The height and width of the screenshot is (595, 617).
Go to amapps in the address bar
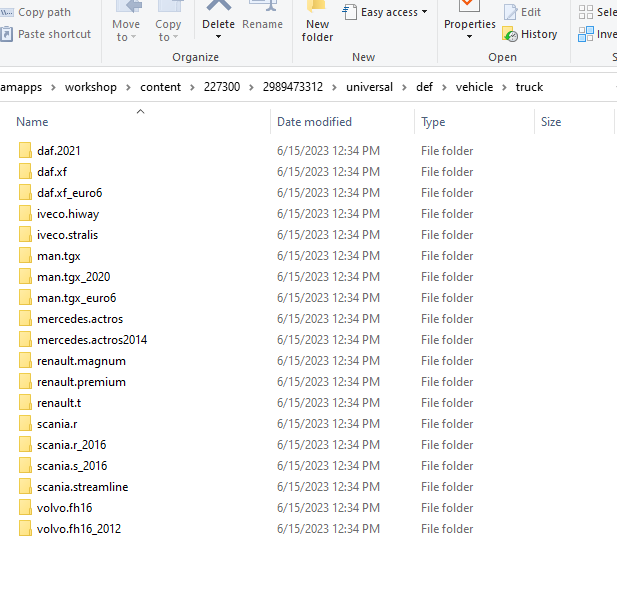pos(21,87)
